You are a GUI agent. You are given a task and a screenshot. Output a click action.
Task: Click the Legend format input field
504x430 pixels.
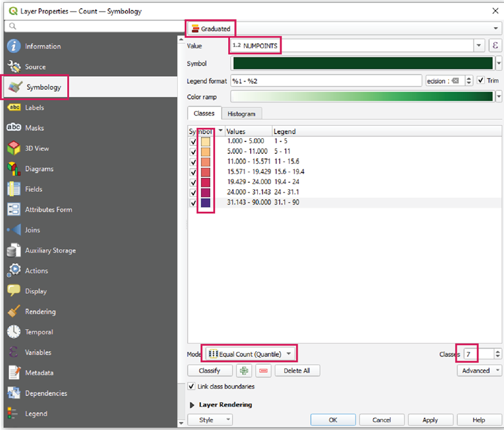326,81
